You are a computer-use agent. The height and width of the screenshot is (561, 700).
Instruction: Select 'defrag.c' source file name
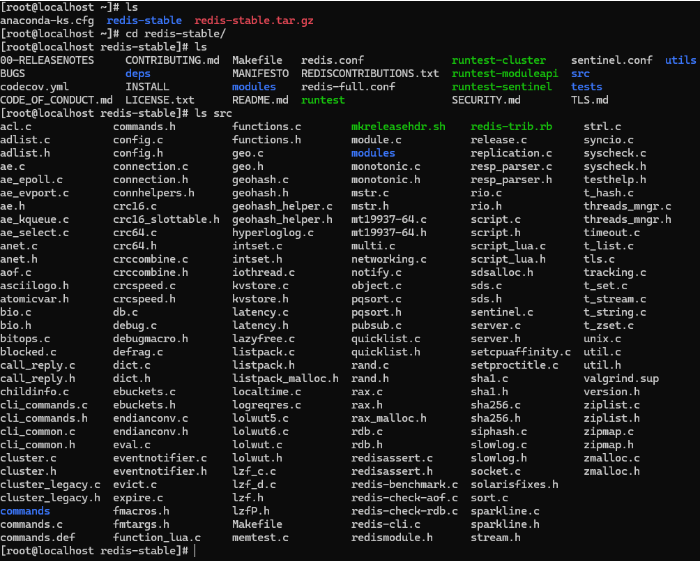[x=138, y=352]
